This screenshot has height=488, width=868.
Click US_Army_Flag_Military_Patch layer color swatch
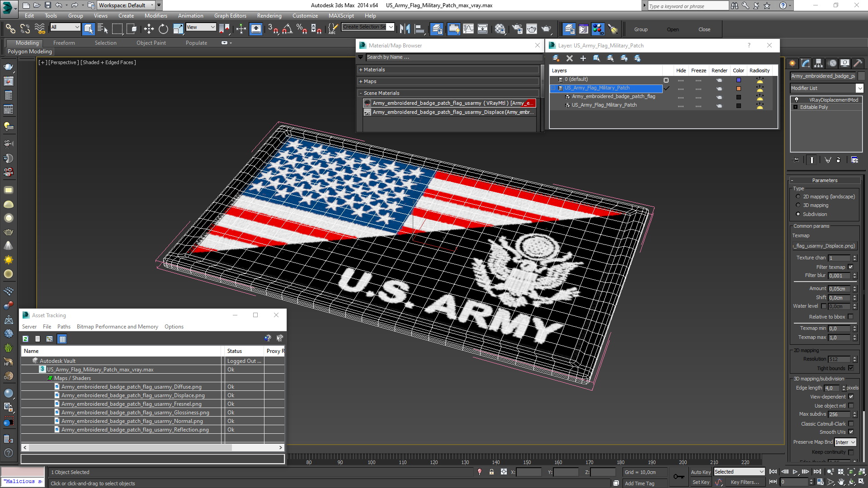pos(739,89)
